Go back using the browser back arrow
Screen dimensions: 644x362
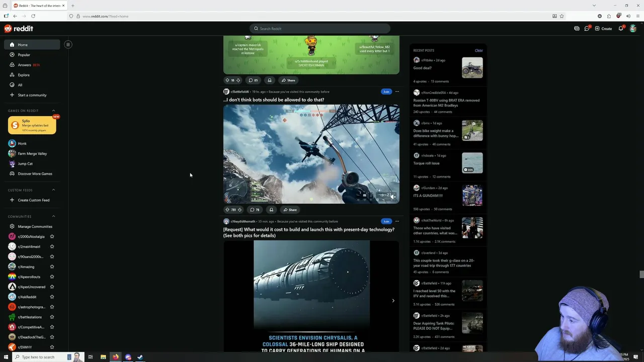[15, 16]
